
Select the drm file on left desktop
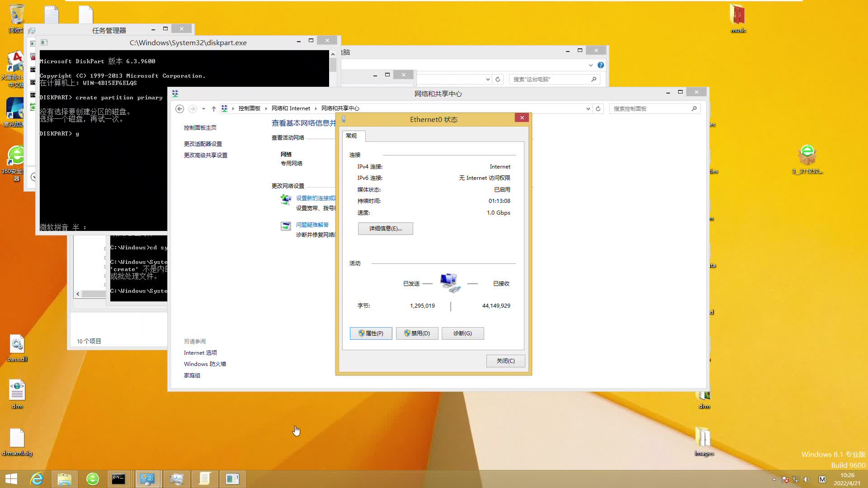coord(17,394)
